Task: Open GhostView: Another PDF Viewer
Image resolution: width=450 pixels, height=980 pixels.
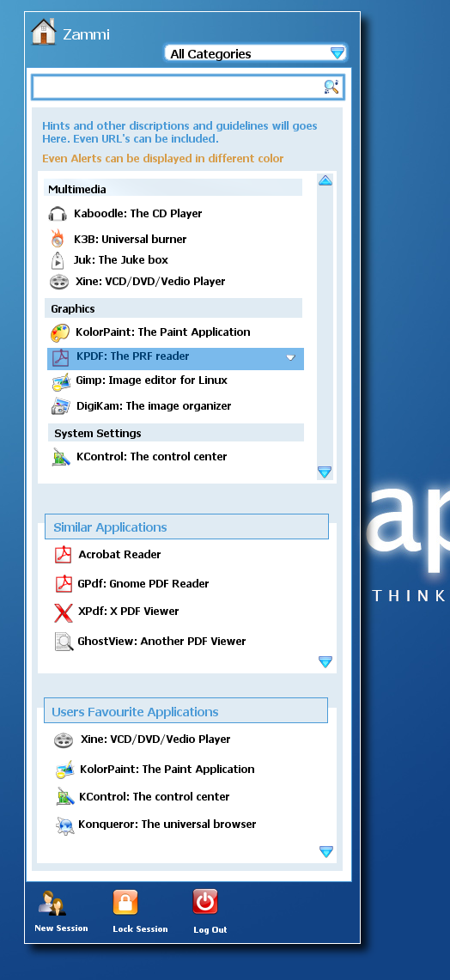Action: (x=161, y=642)
